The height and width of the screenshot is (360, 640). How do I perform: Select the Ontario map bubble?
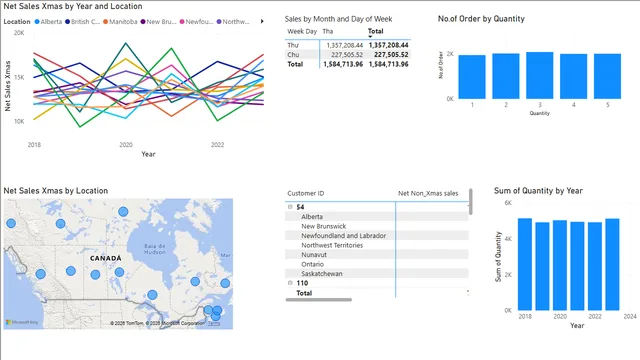pyautogui.click(x=152, y=295)
